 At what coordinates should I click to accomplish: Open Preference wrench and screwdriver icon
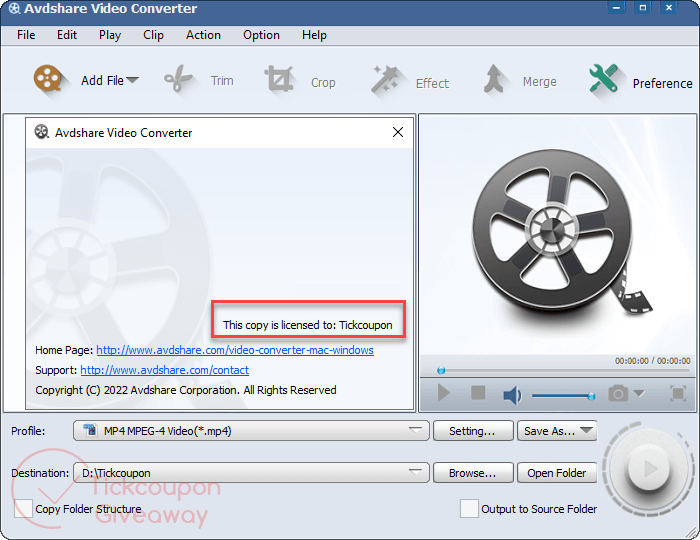pyautogui.click(x=604, y=79)
